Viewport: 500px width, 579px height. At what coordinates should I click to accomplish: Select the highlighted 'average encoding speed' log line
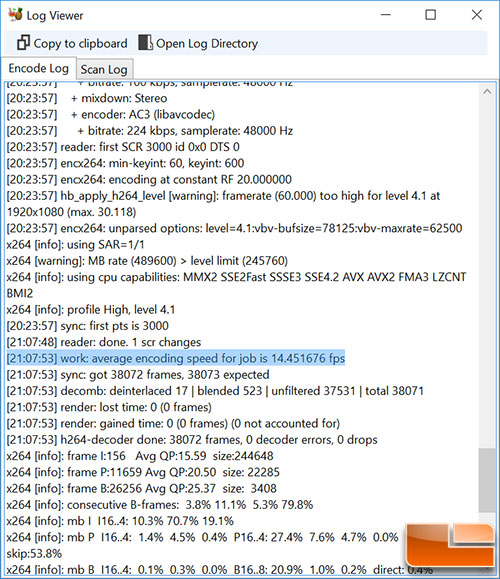[176, 359]
